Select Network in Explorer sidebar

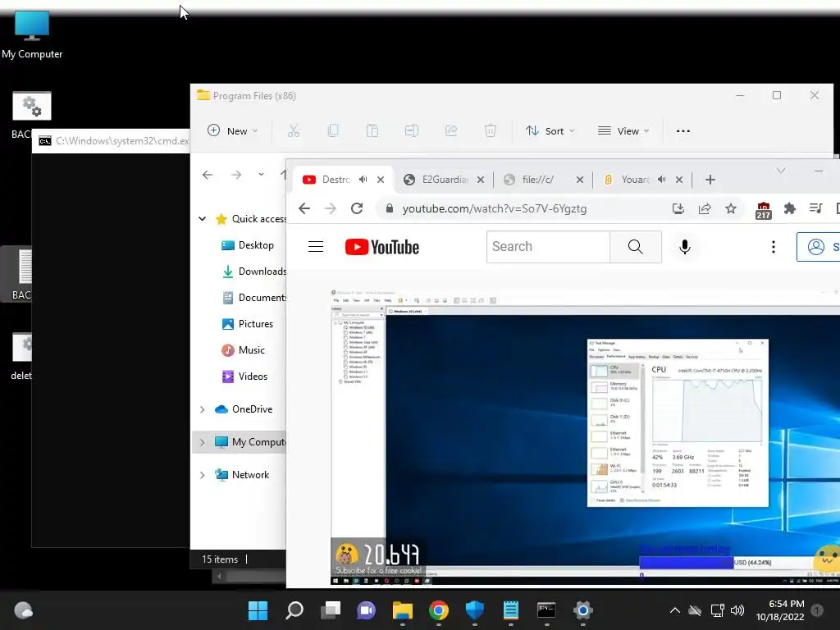click(242, 474)
